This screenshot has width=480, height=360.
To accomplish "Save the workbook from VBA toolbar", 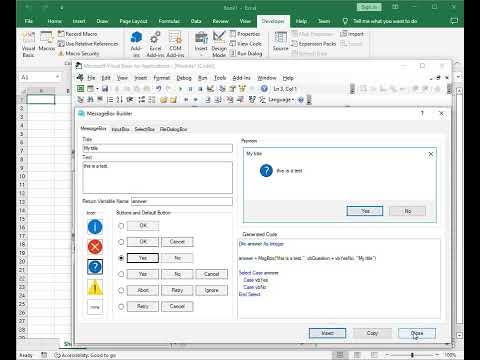I will tap(105, 89).
